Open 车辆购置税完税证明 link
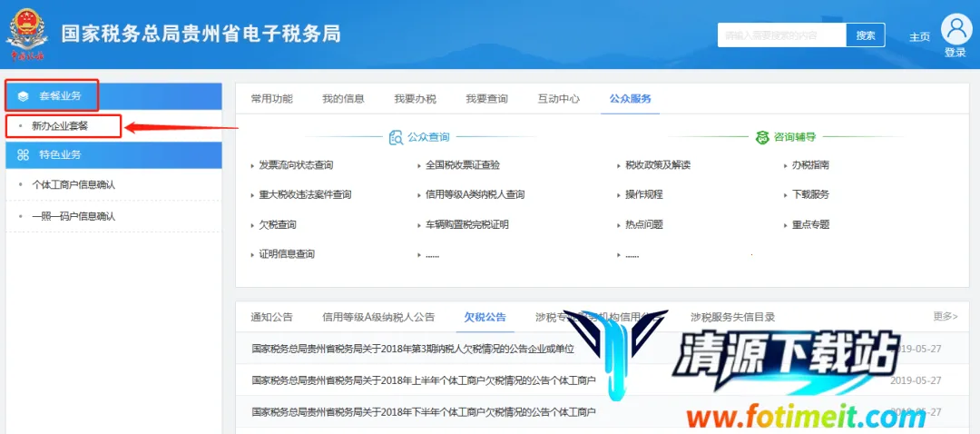The width and height of the screenshot is (980, 434). coord(467,224)
